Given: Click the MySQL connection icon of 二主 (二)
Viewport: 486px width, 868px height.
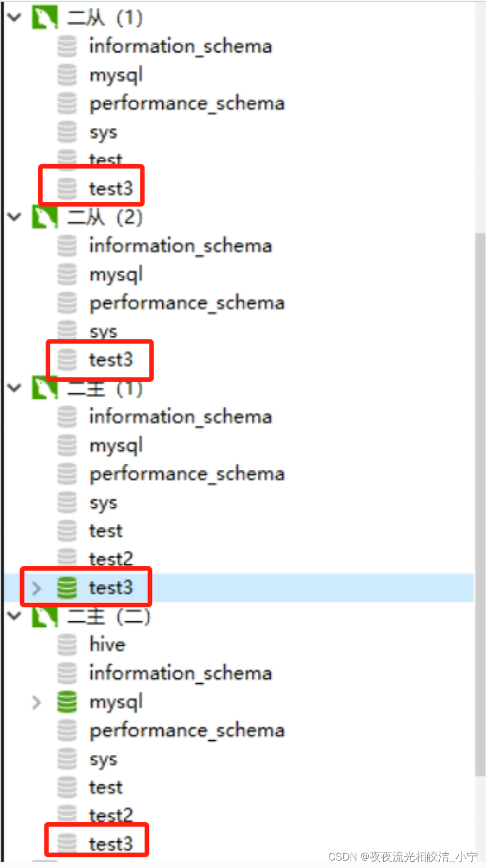Looking at the screenshot, I should click(x=45, y=616).
